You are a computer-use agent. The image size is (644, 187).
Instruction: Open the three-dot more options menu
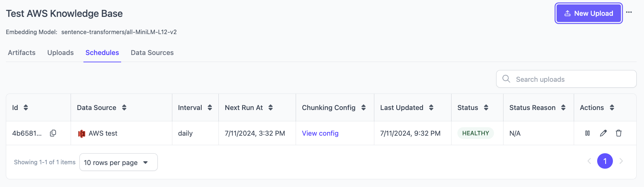point(629,12)
